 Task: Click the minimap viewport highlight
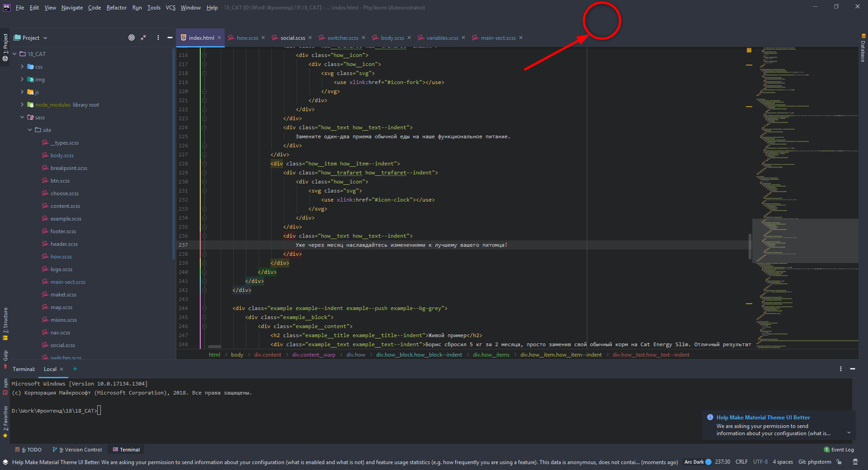tap(805, 241)
